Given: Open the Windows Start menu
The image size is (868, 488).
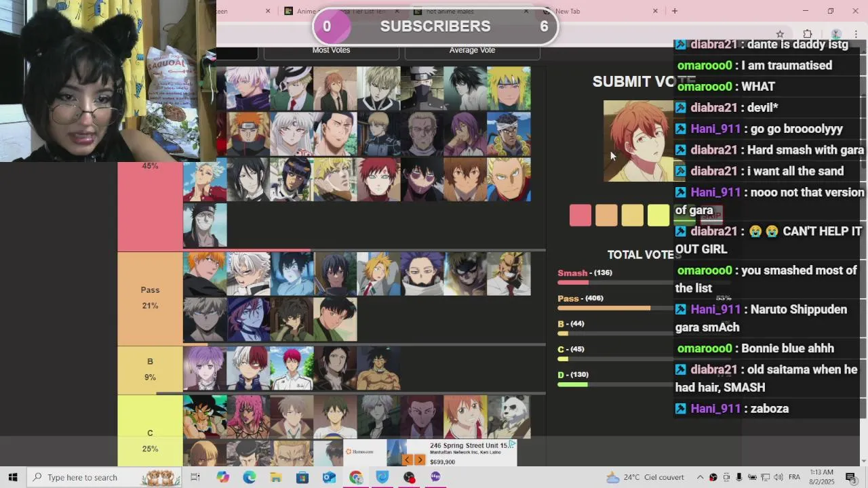Looking at the screenshot, I should click(13, 477).
